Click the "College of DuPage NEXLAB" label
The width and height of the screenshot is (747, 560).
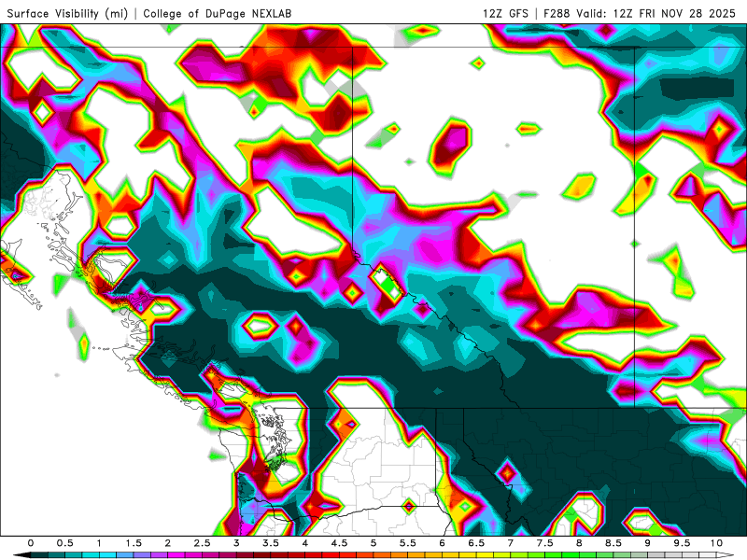[x=218, y=13]
